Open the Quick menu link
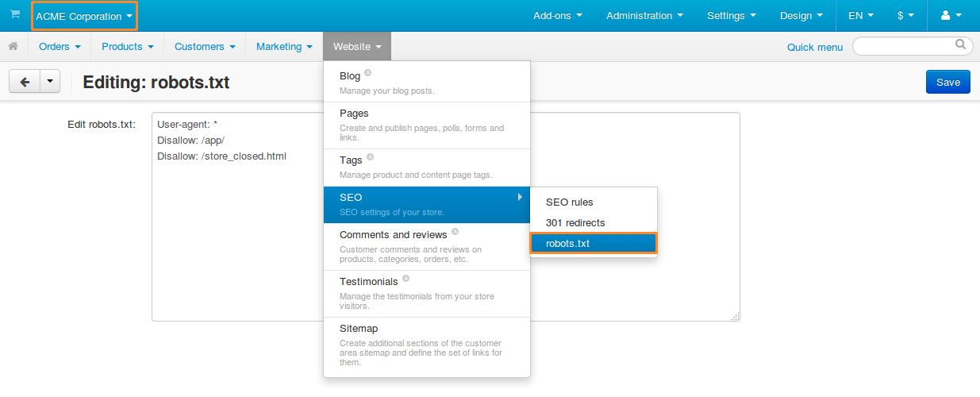The height and width of the screenshot is (397, 980). [815, 47]
